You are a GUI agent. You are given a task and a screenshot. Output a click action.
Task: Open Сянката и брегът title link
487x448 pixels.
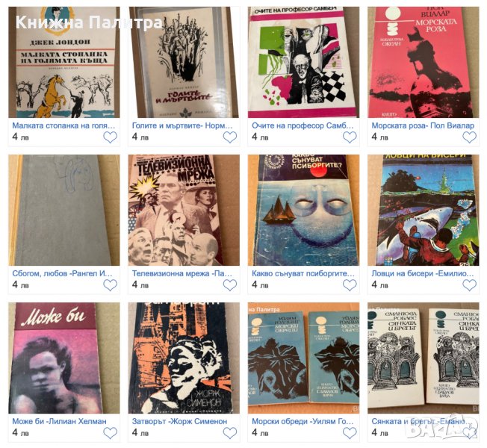[x=423, y=421]
